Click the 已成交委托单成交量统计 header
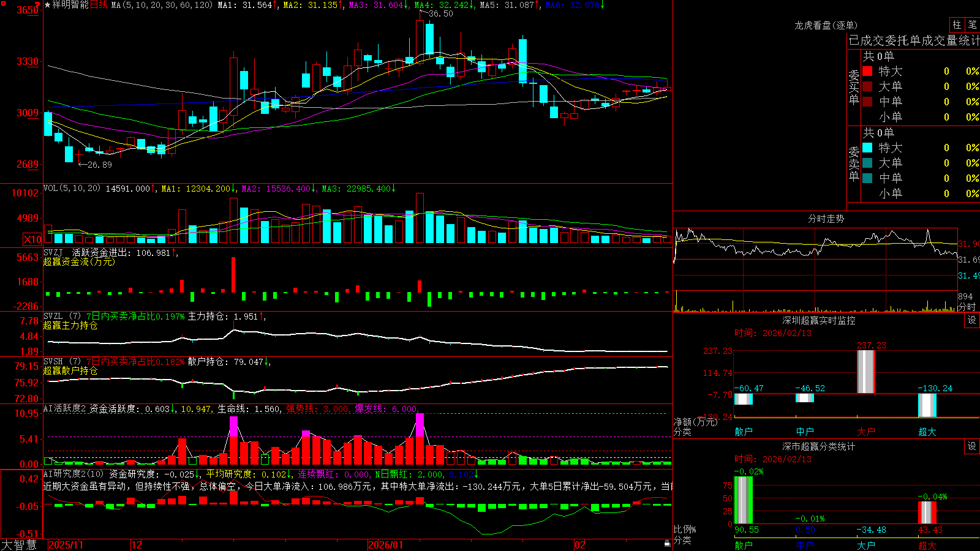Viewport: 980px width, 551px height. pos(914,40)
